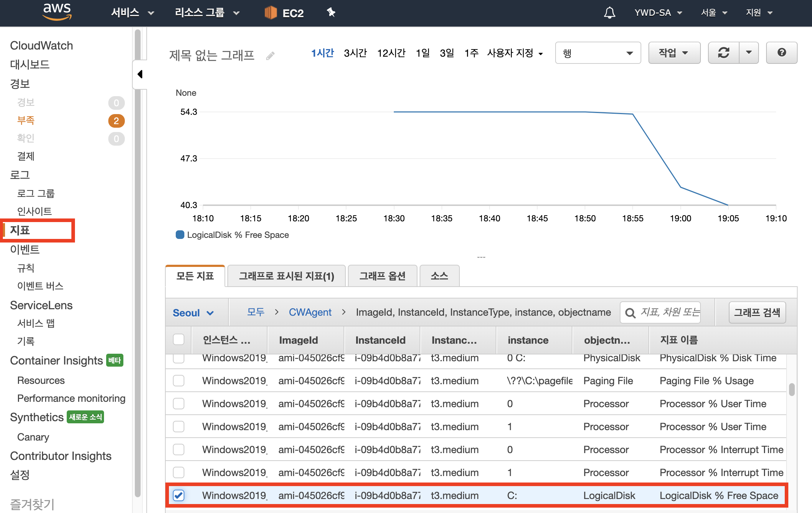Viewport: 812px width, 513px height.
Task: Switch to the 그래프 옵션 tab
Action: [x=382, y=276]
